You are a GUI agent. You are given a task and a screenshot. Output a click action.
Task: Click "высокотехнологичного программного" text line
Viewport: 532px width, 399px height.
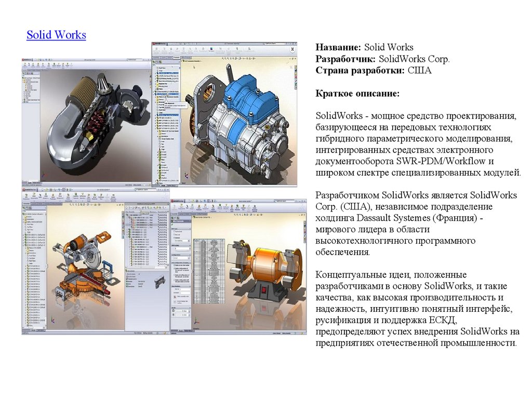395,241
